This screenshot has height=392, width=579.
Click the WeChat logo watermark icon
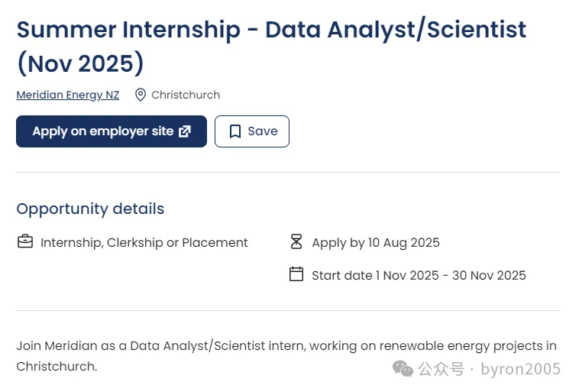click(403, 369)
